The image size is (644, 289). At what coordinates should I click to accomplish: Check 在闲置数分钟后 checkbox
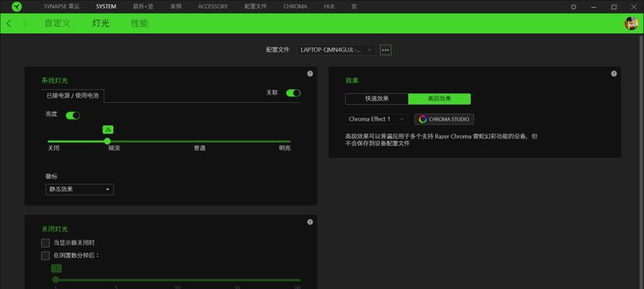[x=45, y=256]
